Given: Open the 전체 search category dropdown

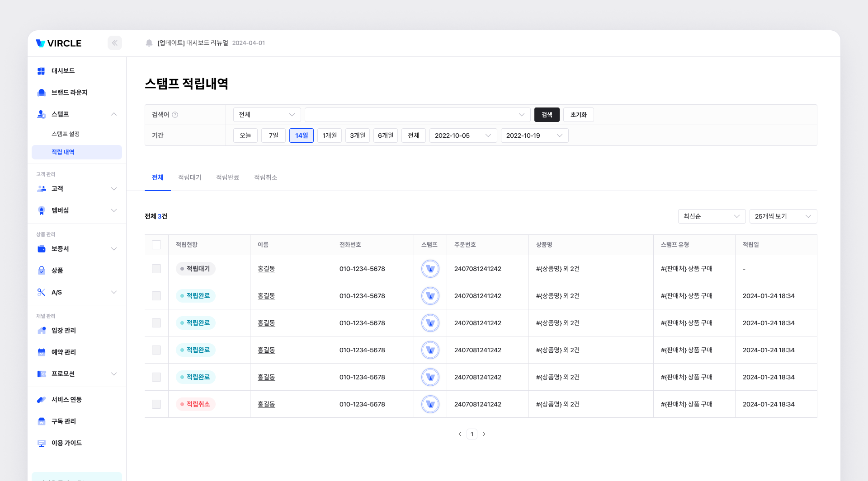Looking at the screenshot, I should click(267, 115).
